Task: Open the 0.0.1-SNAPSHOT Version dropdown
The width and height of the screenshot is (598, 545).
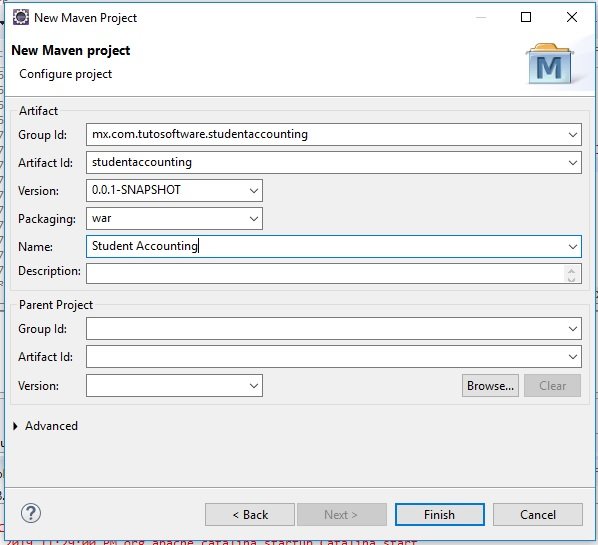Action: [254, 191]
